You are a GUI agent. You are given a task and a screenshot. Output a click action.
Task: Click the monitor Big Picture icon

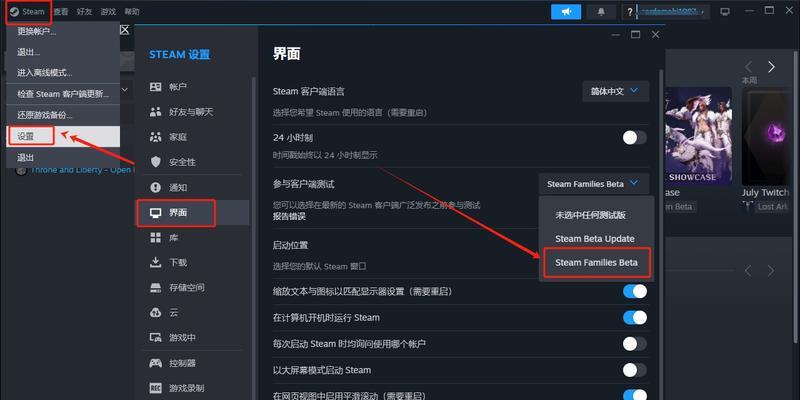(x=725, y=12)
